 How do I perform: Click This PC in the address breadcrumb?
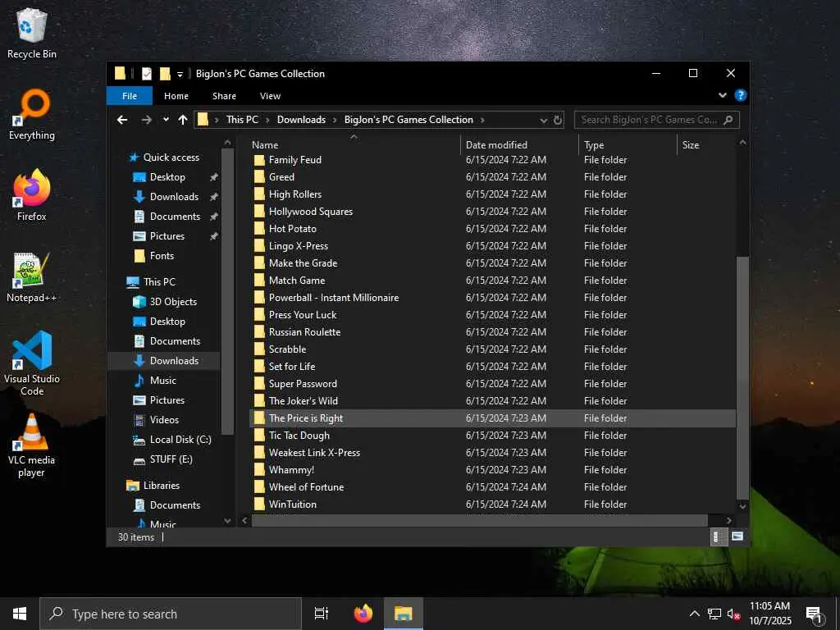click(242, 120)
